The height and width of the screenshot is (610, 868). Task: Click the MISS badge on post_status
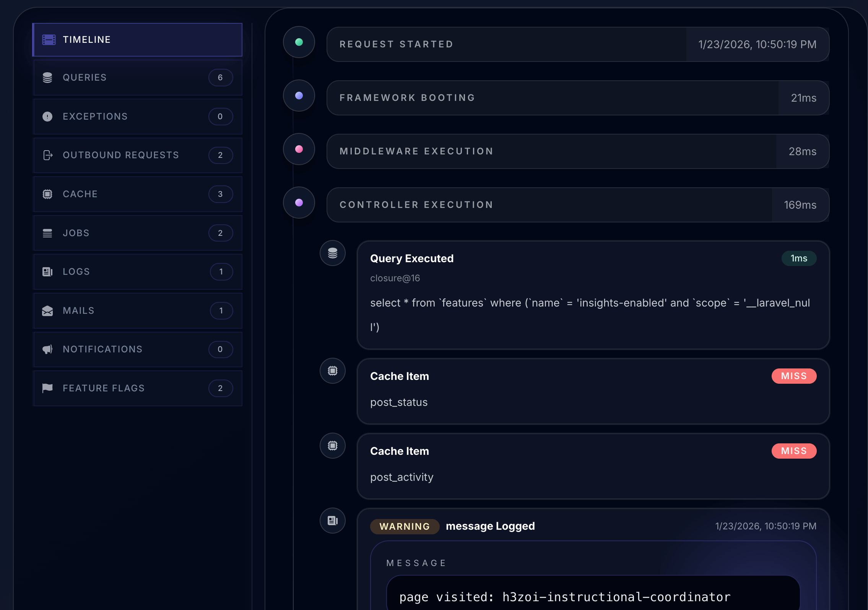click(x=794, y=376)
